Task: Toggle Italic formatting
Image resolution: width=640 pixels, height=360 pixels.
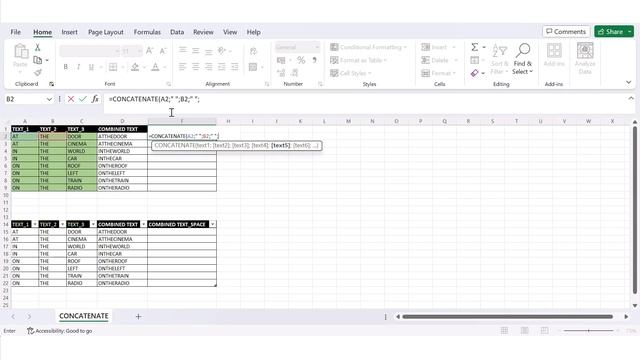Action: point(78,67)
